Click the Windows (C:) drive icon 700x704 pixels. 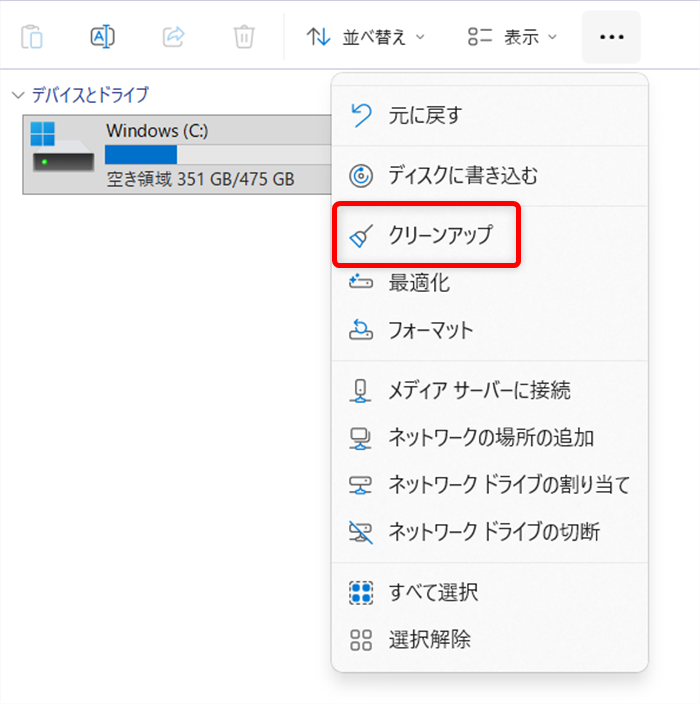pos(62,147)
